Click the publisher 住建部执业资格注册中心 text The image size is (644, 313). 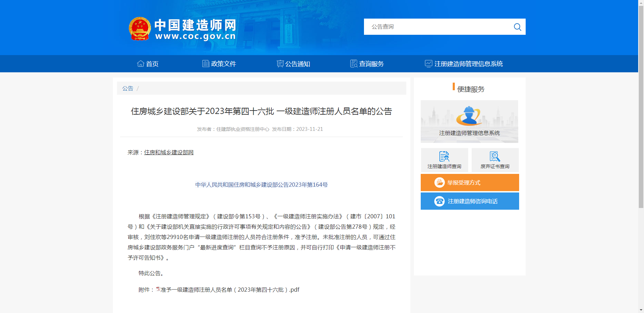243,129
